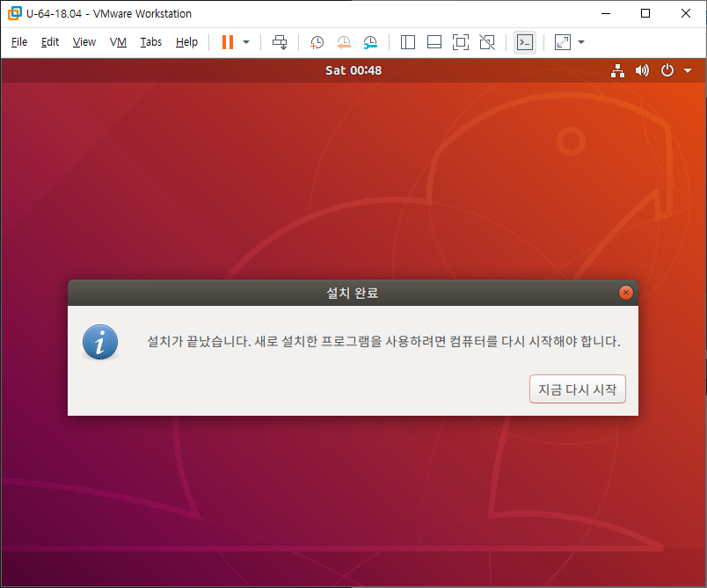This screenshot has height=588, width=707.
Task: Switch to Unity mode
Action: coord(487,42)
